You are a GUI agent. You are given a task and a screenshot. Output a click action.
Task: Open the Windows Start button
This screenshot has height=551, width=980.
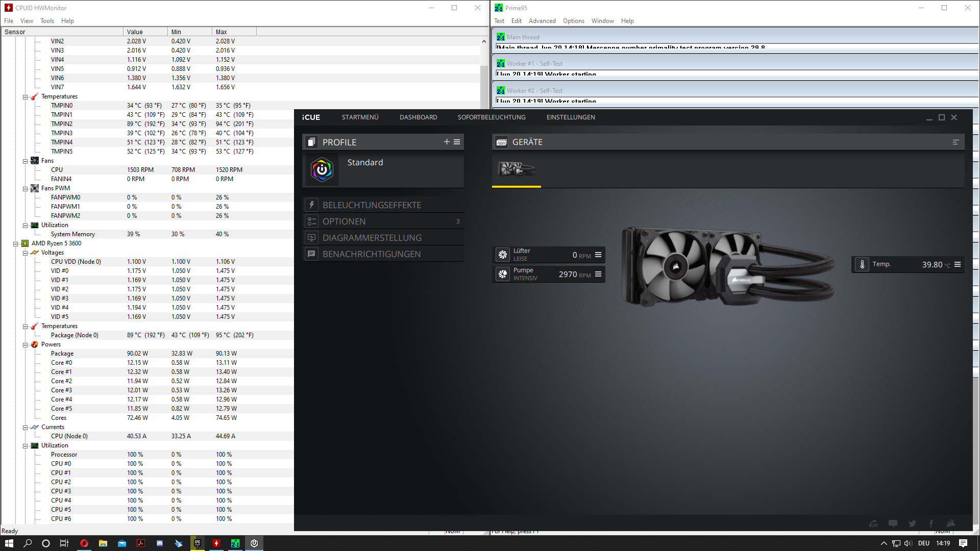point(9,543)
